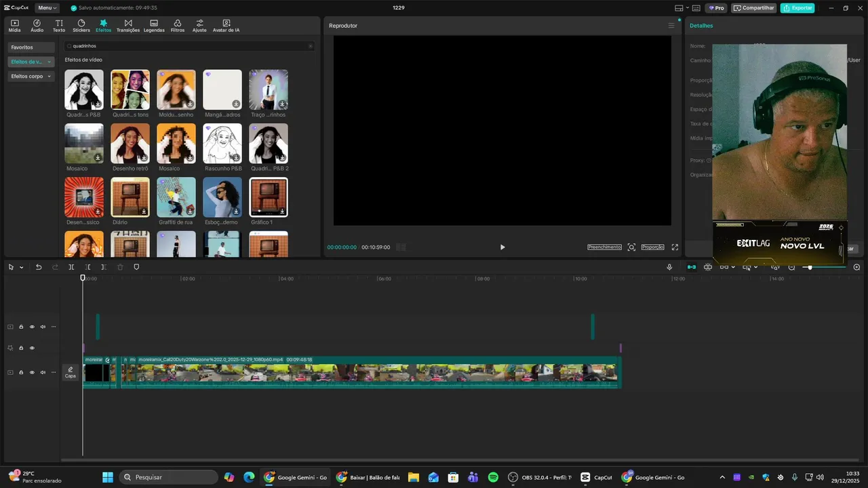868x488 pixels.
Task: Toggle main track magnet linking
Action: coord(692,267)
